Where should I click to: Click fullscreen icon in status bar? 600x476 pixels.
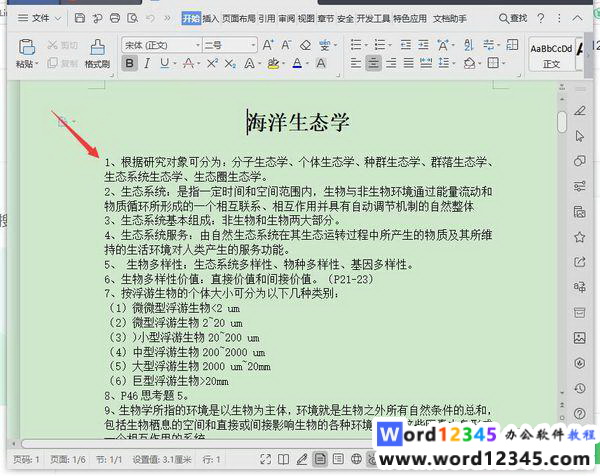coord(266,459)
